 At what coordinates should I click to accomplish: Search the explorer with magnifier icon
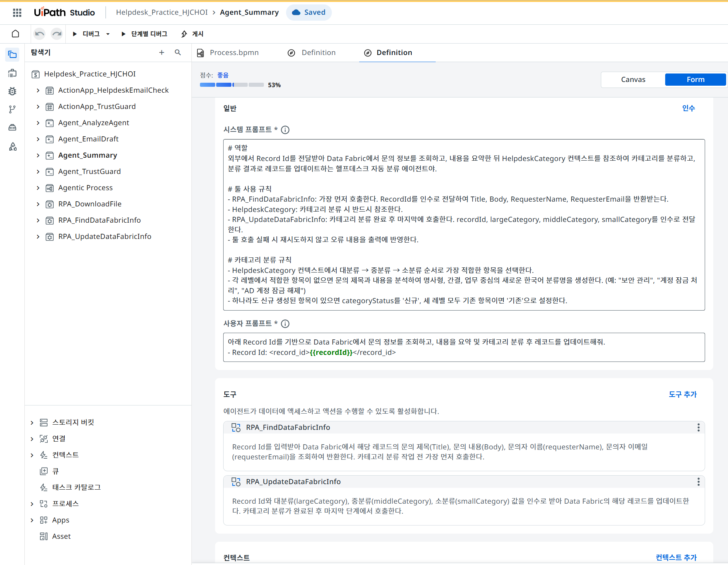[x=178, y=52]
